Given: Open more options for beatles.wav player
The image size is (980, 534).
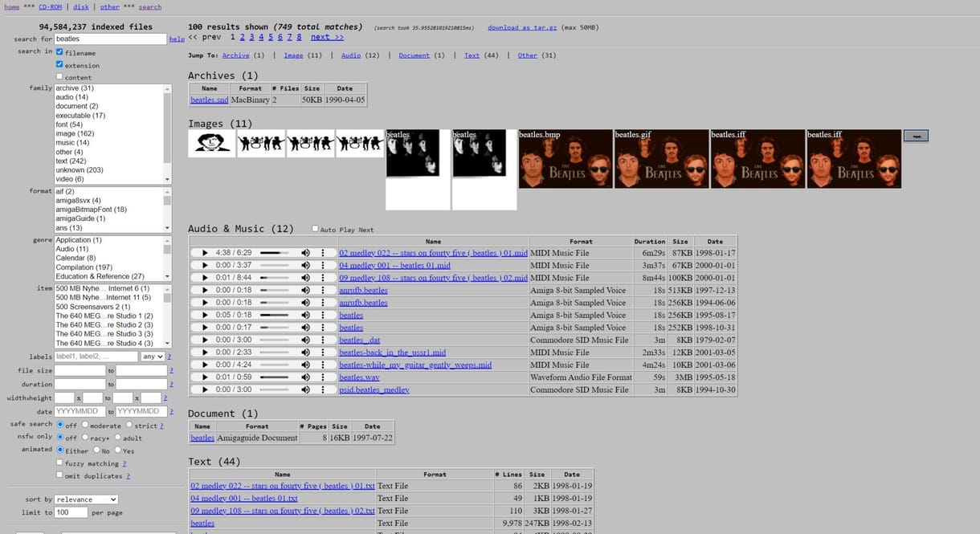Looking at the screenshot, I should pyautogui.click(x=323, y=377).
